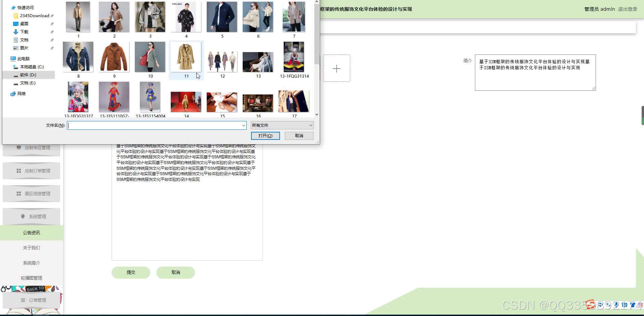The height and width of the screenshot is (316, 644).
Task: Click 取消 in the file dialog
Action: [299, 136]
